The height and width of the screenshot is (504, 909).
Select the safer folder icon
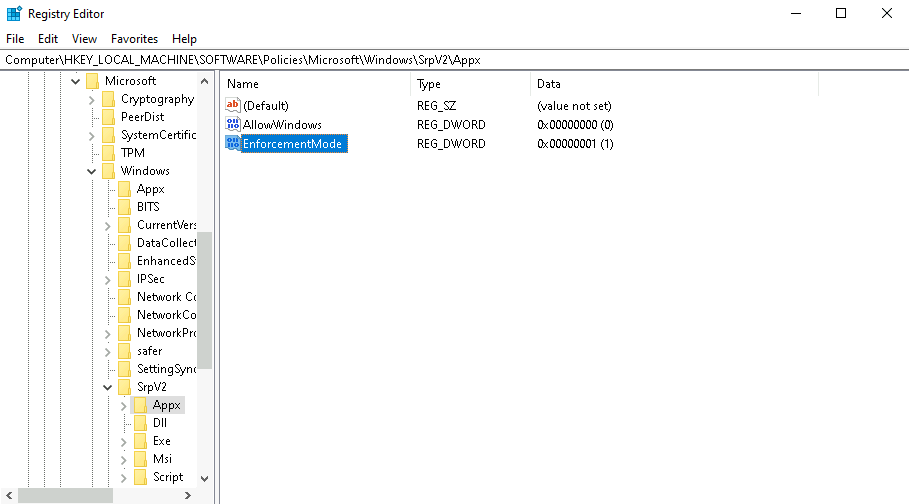pos(125,351)
